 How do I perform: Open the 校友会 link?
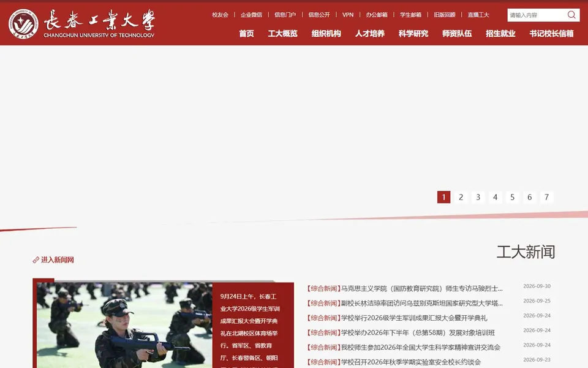click(x=220, y=15)
